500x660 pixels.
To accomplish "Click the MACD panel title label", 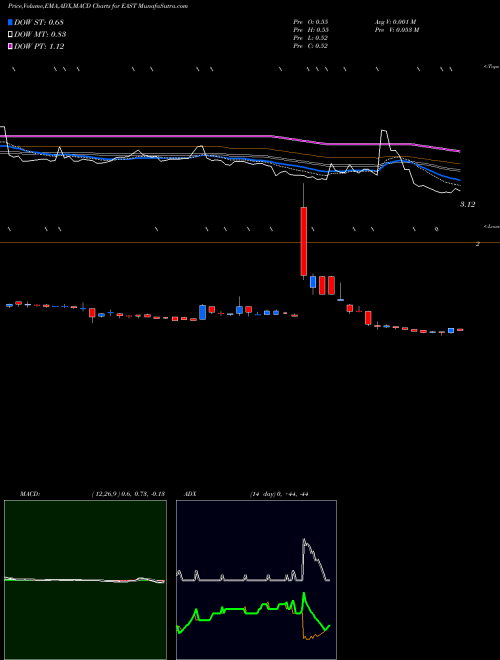I will point(29,494).
